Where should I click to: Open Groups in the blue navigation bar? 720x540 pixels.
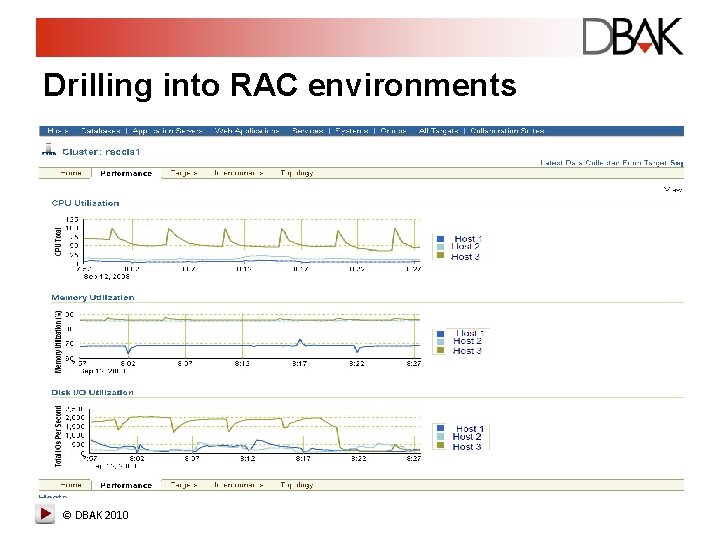tap(393, 131)
